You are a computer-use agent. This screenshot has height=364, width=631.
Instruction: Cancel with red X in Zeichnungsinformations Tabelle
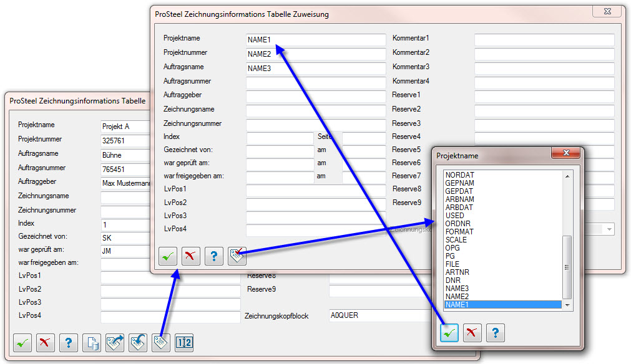click(45, 343)
